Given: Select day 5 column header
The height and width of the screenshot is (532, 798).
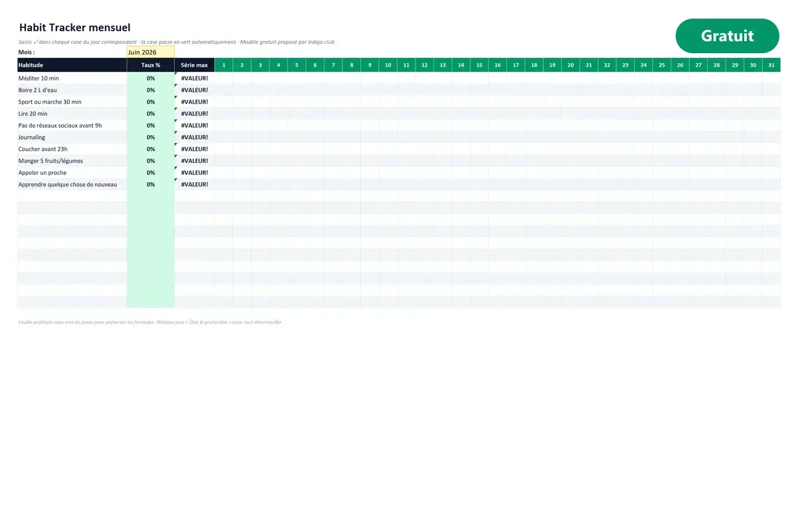Looking at the screenshot, I should click(x=297, y=65).
